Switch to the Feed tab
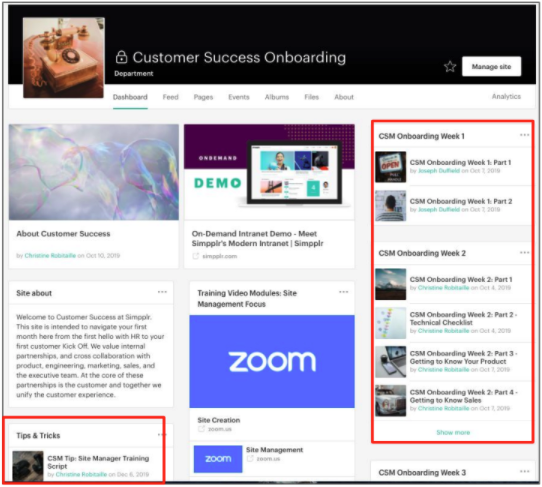This screenshot has height=487, width=542. pos(170,97)
